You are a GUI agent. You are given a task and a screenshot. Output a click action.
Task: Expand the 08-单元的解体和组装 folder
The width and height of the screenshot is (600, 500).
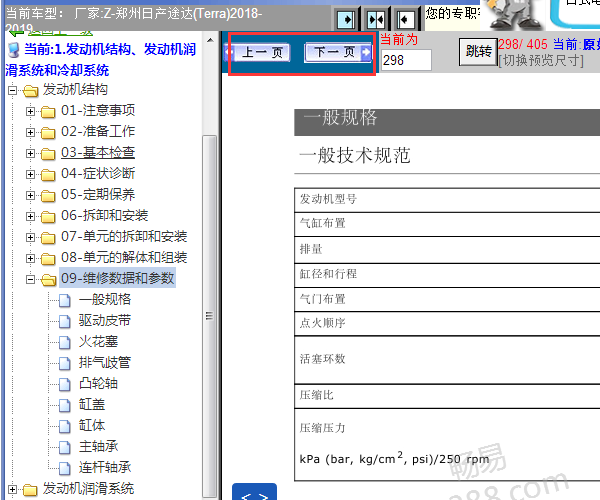pos(30,259)
